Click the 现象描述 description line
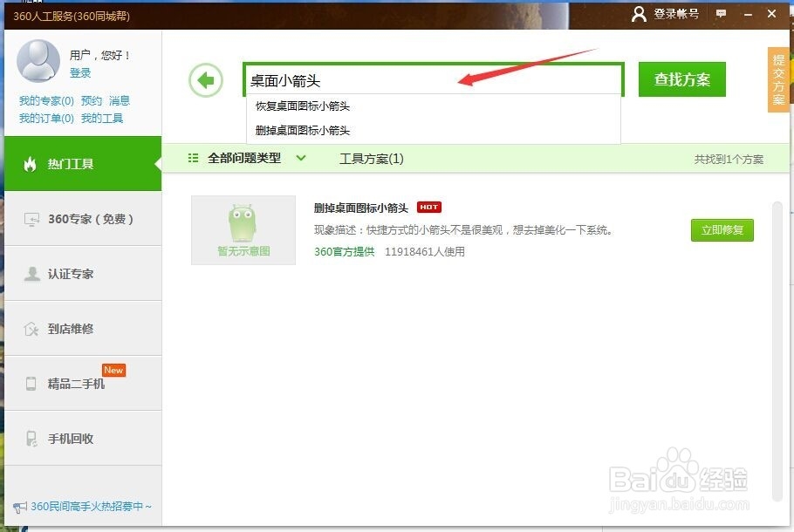This screenshot has height=532, width=794. tap(464, 230)
